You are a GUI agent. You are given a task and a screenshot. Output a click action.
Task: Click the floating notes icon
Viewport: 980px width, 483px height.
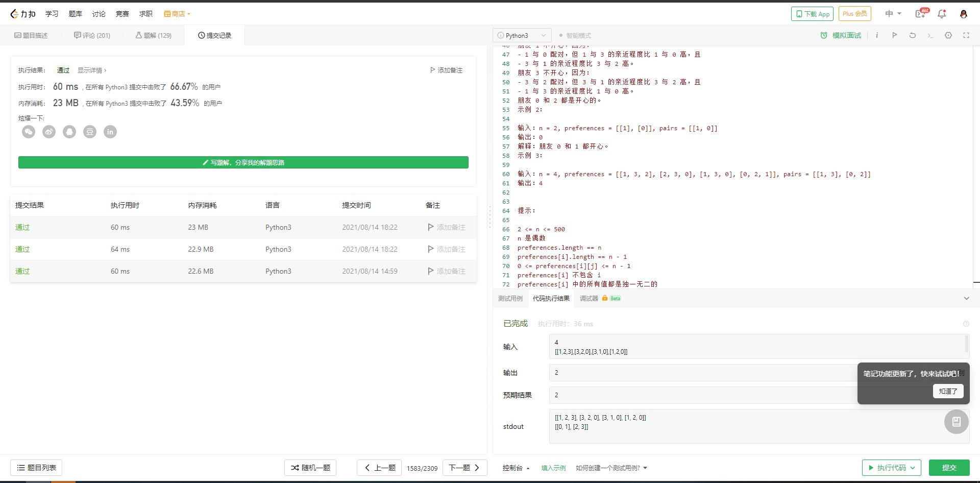[x=957, y=422]
